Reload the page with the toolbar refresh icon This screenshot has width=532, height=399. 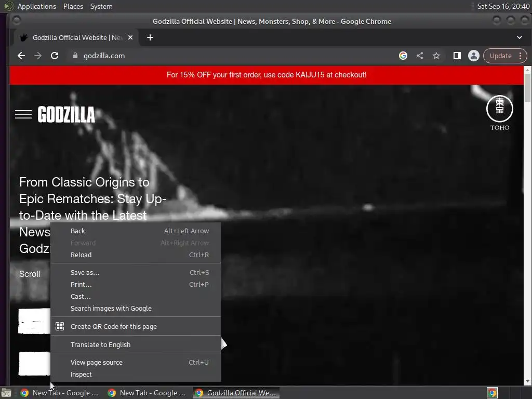click(54, 56)
